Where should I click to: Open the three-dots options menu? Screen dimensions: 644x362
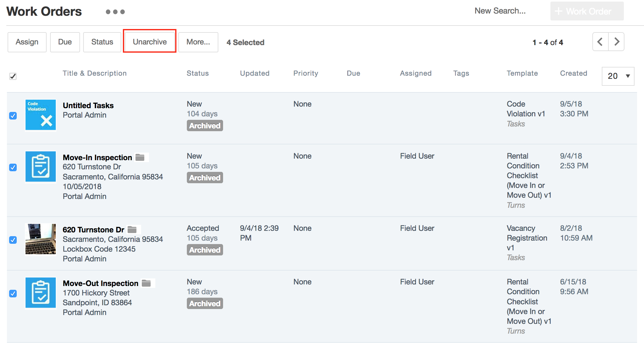click(x=115, y=12)
